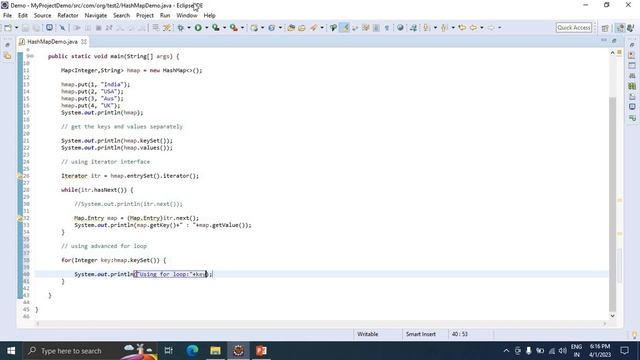Click the horizontal scrollbar of the editor
Screen dimensions: 640x360
click(x=320, y=324)
